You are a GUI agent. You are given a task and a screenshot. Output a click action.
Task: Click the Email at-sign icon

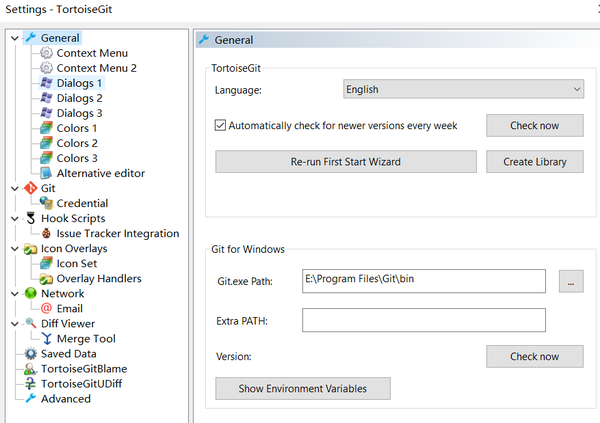tap(46, 308)
